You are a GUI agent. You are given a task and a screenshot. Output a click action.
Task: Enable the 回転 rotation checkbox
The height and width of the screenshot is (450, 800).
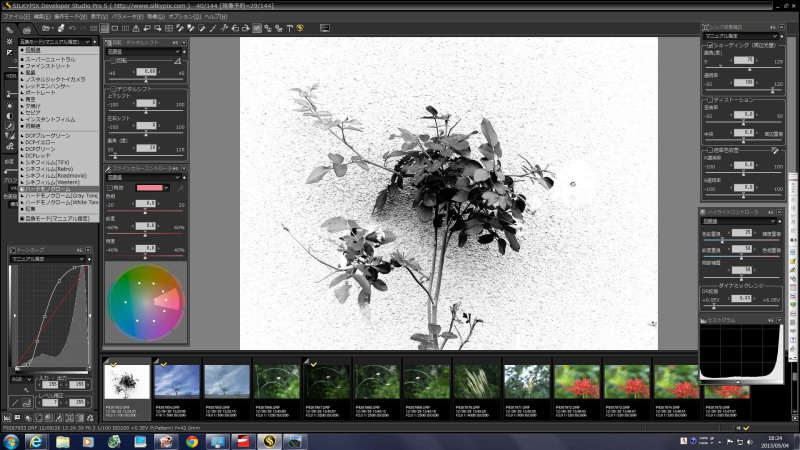coord(113,61)
